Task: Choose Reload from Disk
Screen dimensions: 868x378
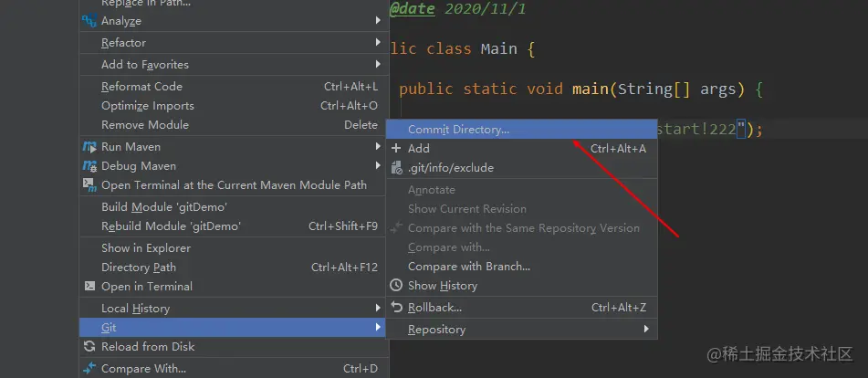Action: [233, 346]
